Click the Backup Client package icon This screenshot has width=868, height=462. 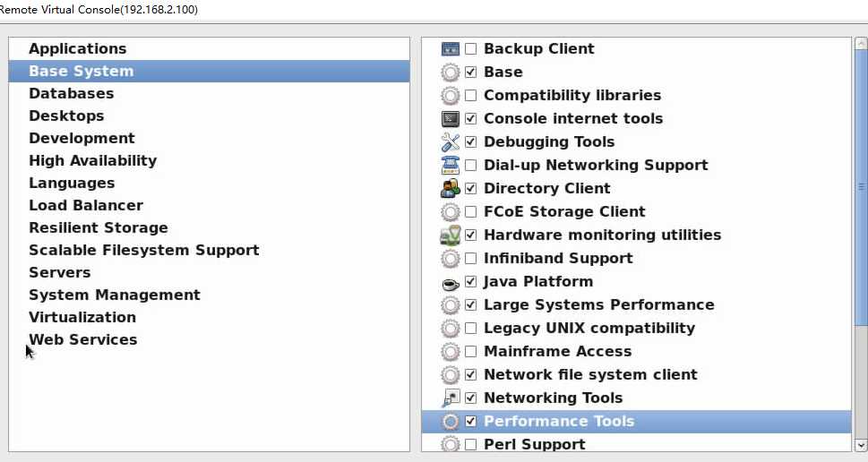pyautogui.click(x=451, y=49)
